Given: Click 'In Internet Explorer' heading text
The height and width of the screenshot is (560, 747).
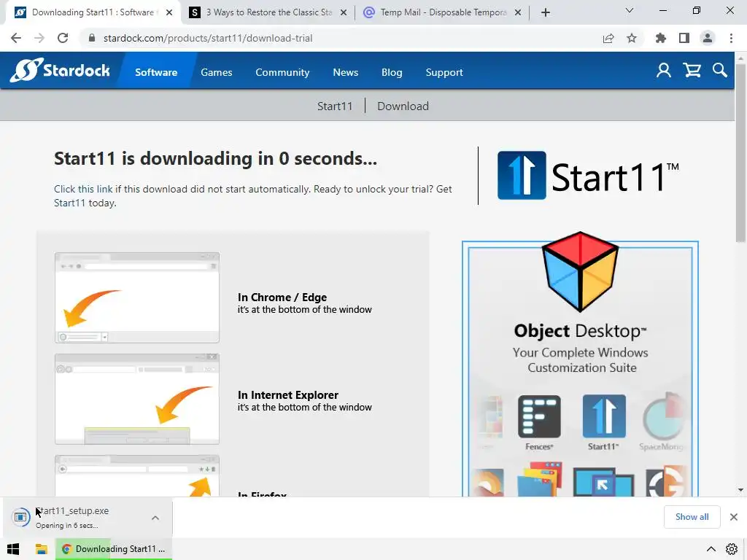Looking at the screenshot, I should [287, 394].
